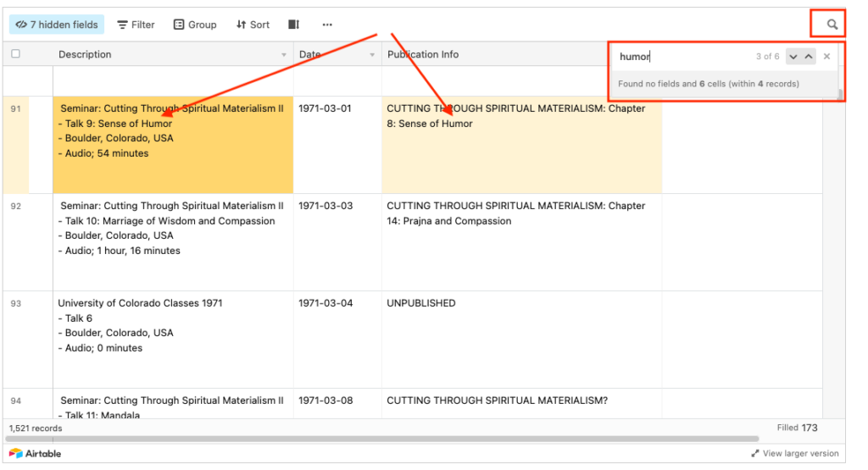The height and width of the screenshot is (470, 868).
Task: Select date cell 1971-03-08
Action: coord(337,404)
